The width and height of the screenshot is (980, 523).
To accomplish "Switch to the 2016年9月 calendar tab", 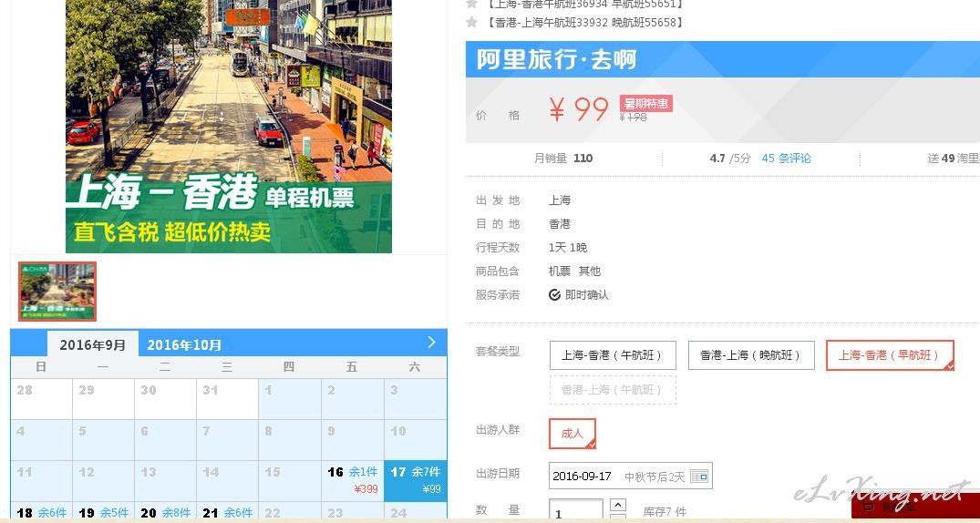I will (x=92, y=344).
